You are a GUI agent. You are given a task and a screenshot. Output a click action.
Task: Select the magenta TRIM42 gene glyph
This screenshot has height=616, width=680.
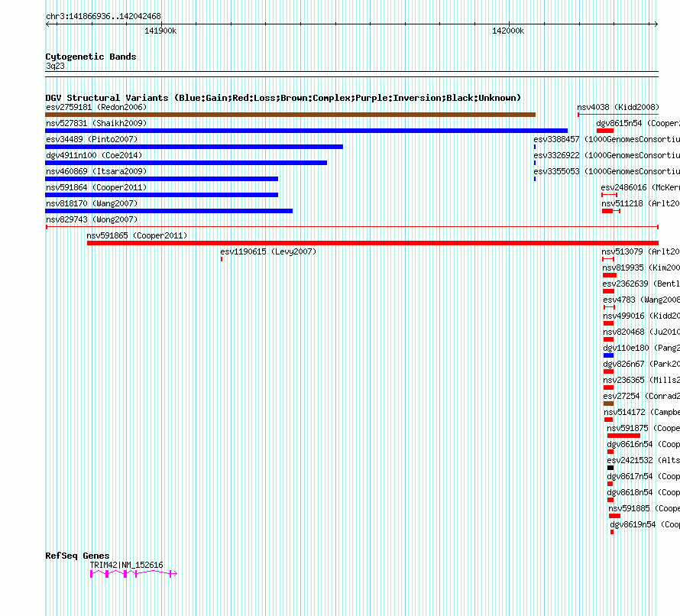pos(134,574)
